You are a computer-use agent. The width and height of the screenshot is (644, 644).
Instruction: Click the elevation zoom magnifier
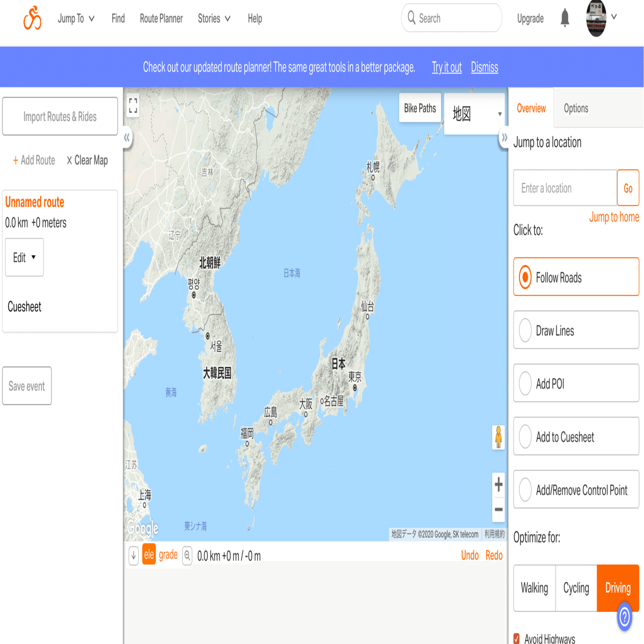point(187,556)
